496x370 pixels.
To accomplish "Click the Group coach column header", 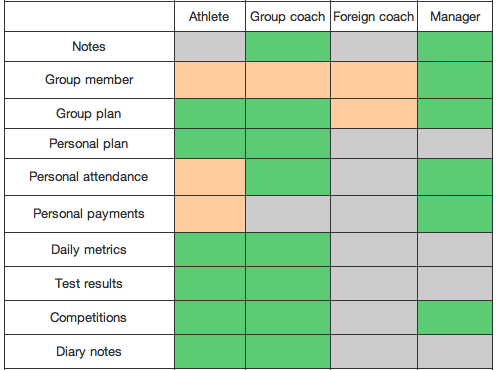I will coord(288,16).
